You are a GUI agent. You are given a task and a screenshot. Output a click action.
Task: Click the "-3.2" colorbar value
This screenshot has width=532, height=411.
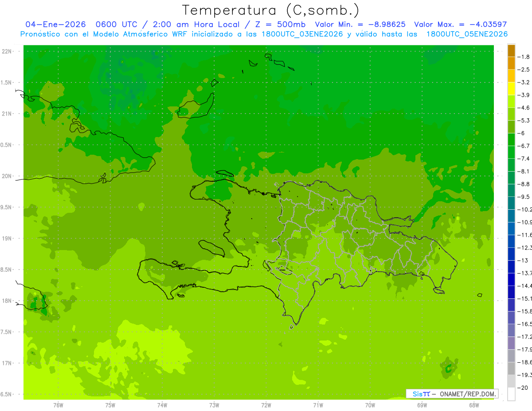click(x=524, y=82)
